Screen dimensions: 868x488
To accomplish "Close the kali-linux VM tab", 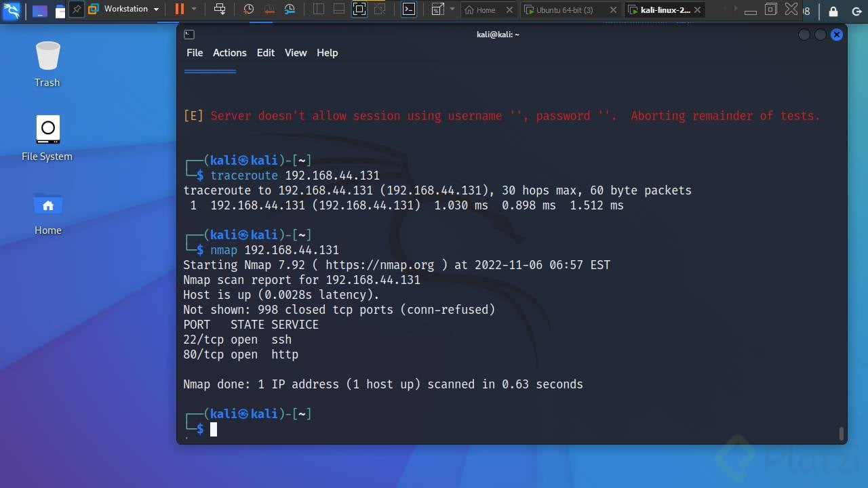I will [x=697, y=10].
